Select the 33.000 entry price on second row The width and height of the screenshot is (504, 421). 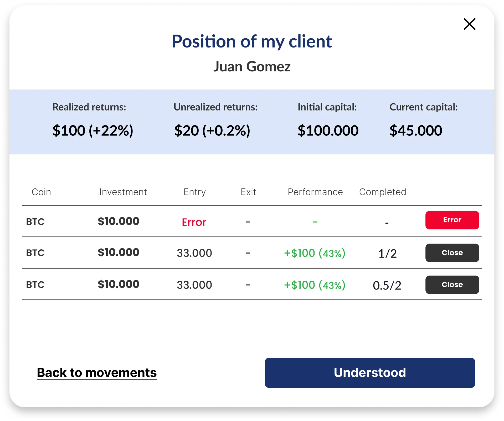pyautogui.click(x=194, y=253)
